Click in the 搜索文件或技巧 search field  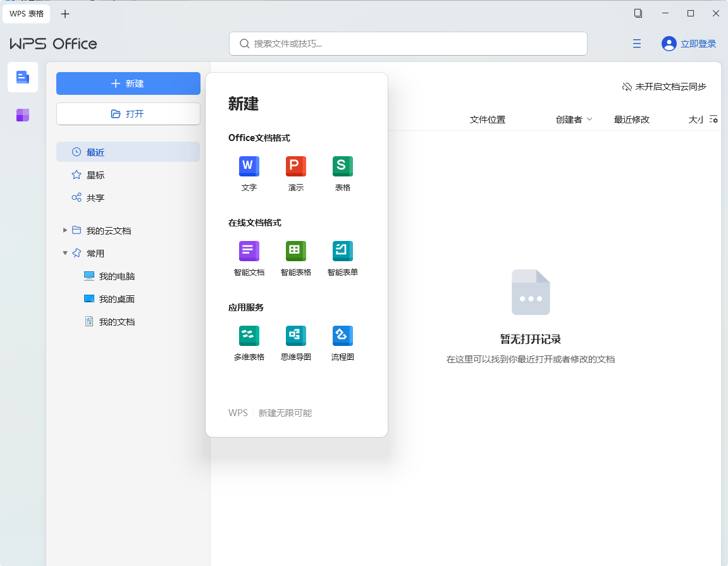click(x=408, y=44)
